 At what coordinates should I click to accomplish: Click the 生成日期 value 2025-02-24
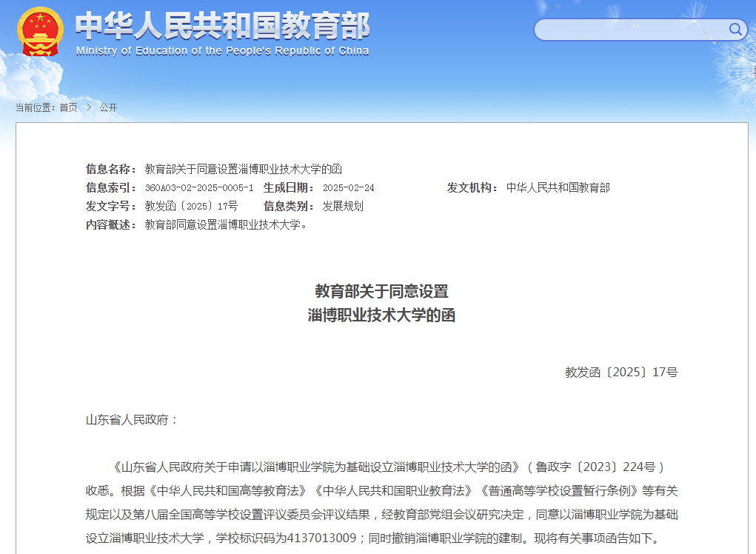pos(348,188)
